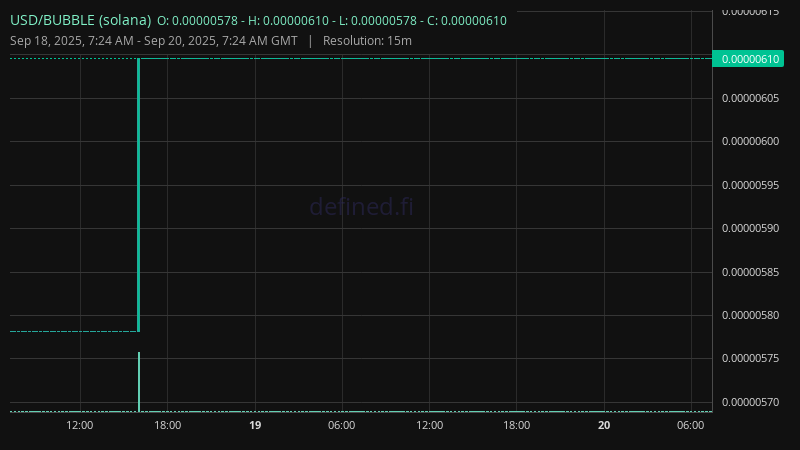Click the open value O: 0.00000578
800x450 pixels.
[197, 21]
